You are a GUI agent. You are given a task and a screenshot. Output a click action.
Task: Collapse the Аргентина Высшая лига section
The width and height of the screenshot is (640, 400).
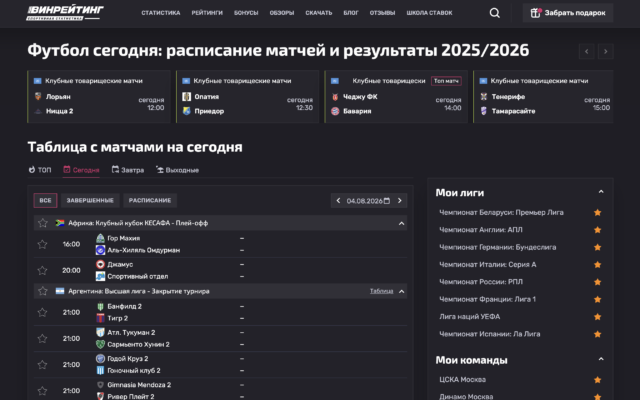click(x=402, y=291)
